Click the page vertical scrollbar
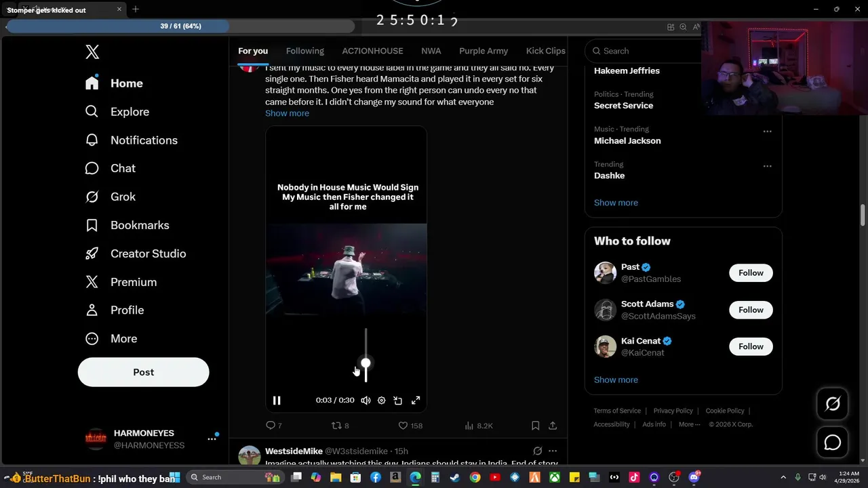The width and height of the screenshot is (868, 488). (x=863, y=216)
